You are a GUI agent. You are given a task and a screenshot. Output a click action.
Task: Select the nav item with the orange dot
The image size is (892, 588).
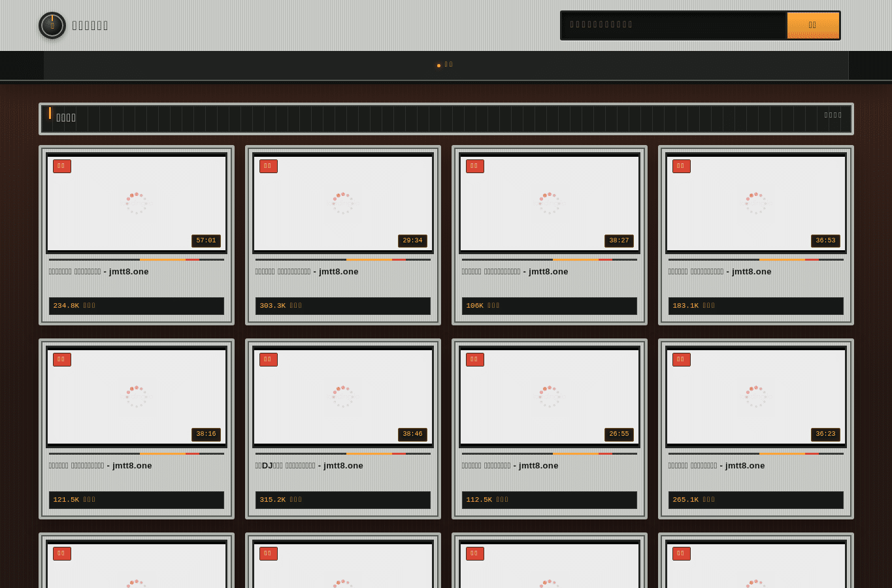click(446, 65)
